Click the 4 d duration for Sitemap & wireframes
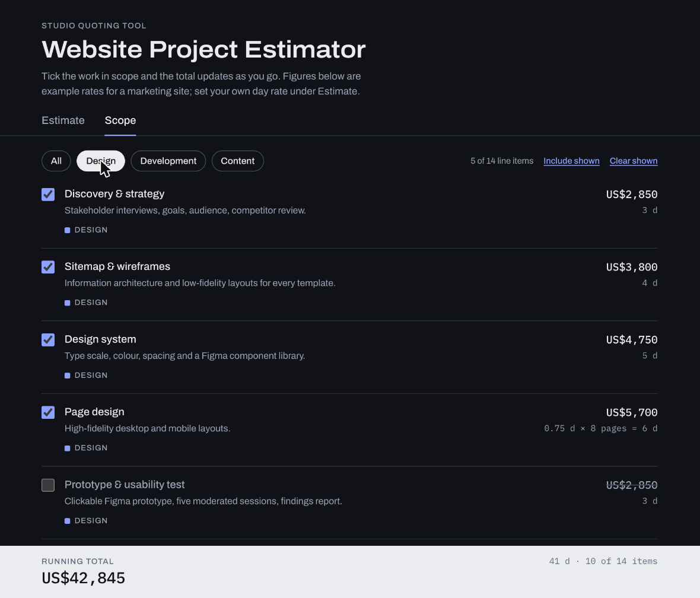The height and width of the screenshot is (598, 700). [x=650, y=283]
